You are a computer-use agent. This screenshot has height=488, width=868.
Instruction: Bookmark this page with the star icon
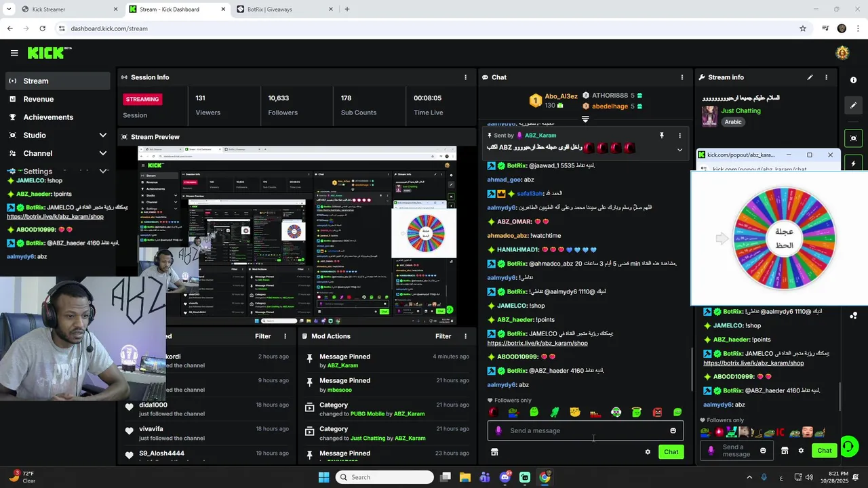(803, 28)
